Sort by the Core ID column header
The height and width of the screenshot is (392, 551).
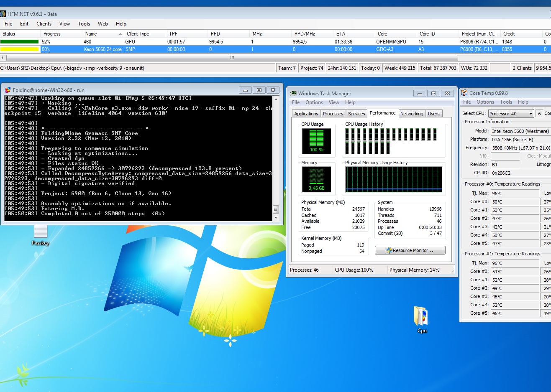click(438, 34)
